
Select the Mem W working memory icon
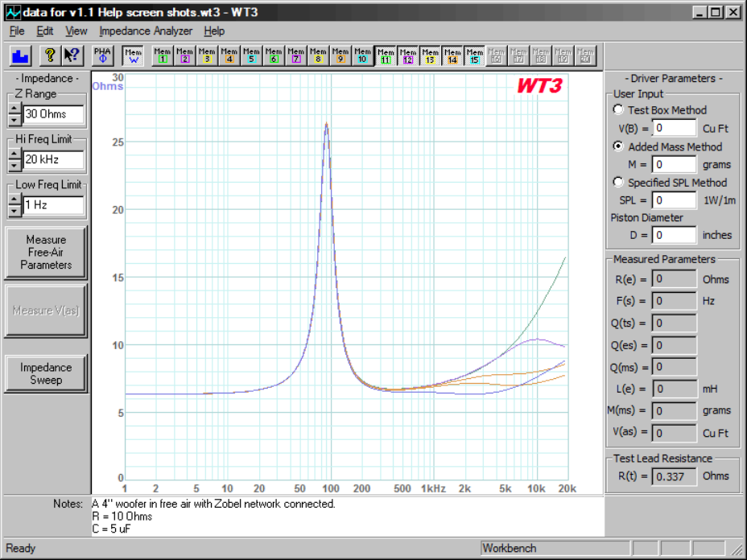pos(134,55)
